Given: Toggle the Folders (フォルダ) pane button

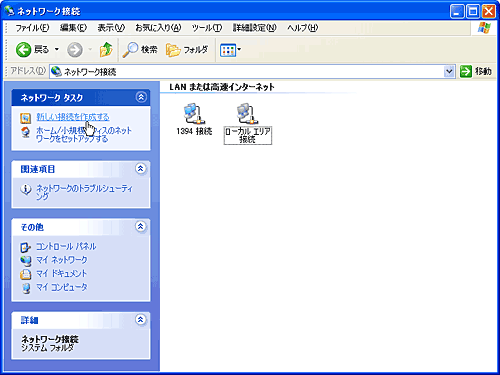Looking at the screenshot, I should (x=187, y=50).
